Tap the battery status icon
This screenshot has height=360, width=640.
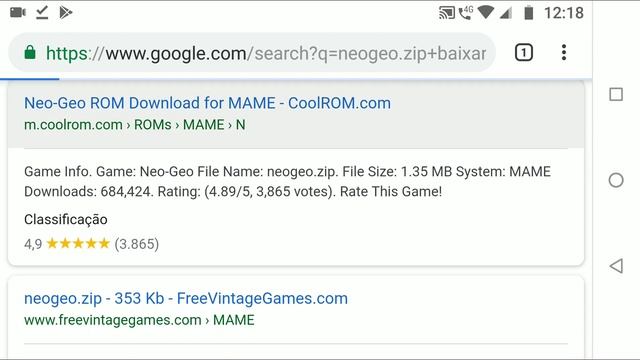tap(529, 13)
